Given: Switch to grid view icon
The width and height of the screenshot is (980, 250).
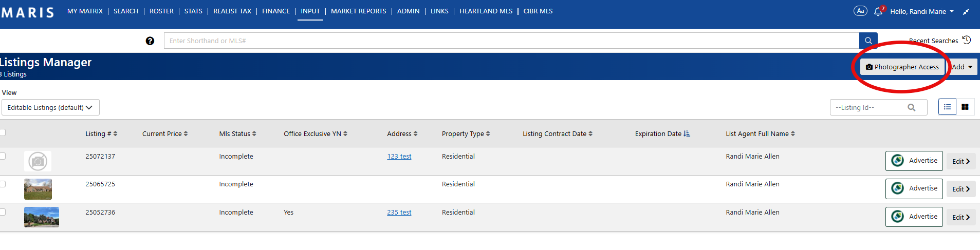Looking at the screenshot, I should 965,107.
